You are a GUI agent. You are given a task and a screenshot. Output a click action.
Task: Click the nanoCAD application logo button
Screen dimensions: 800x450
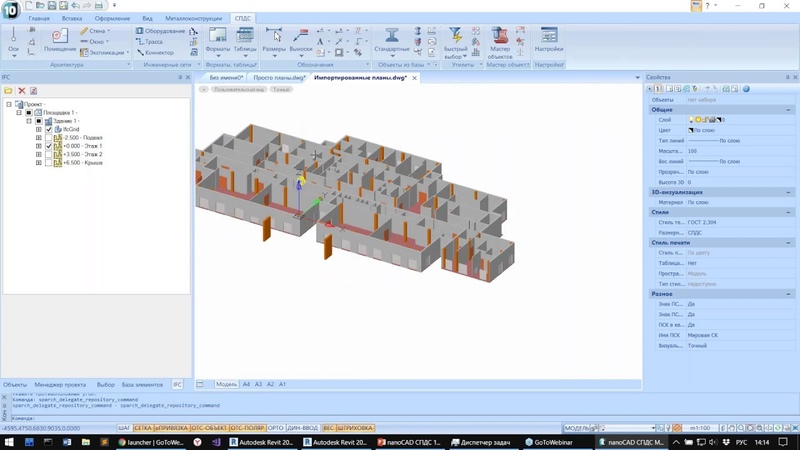point(10,9)
